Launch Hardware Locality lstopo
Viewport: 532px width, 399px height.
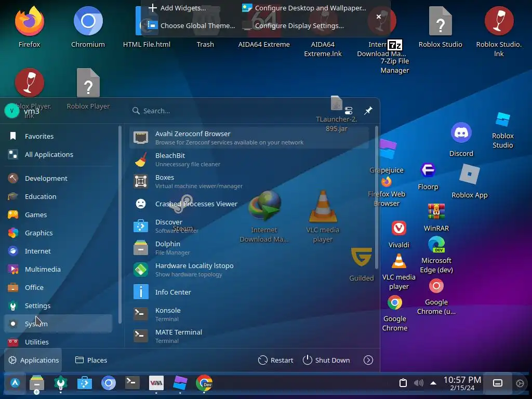coord(249,270)
